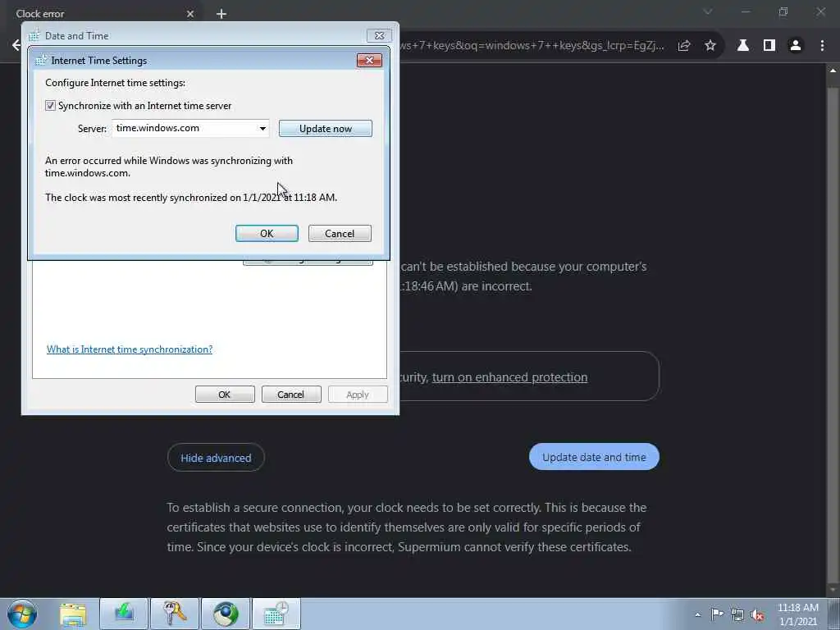Open turn on enhanced protection link
Image resolution: width=840 pixels, height=630 pixels.
pos(509,377)
